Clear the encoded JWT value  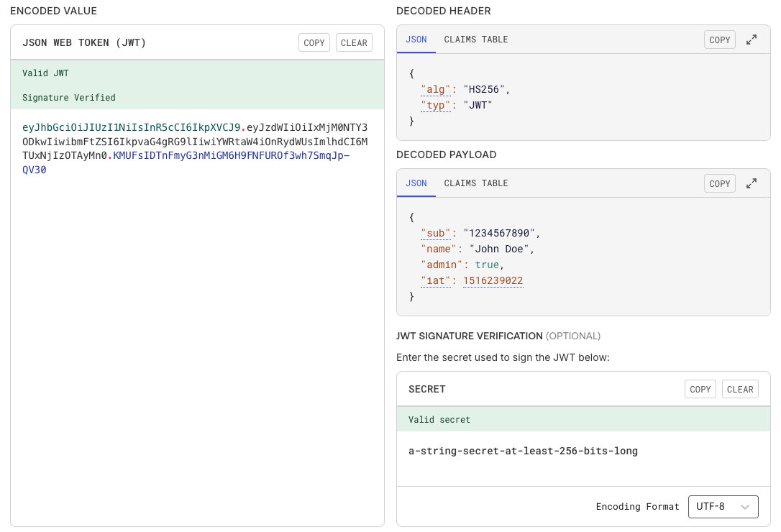click(354, 42)
